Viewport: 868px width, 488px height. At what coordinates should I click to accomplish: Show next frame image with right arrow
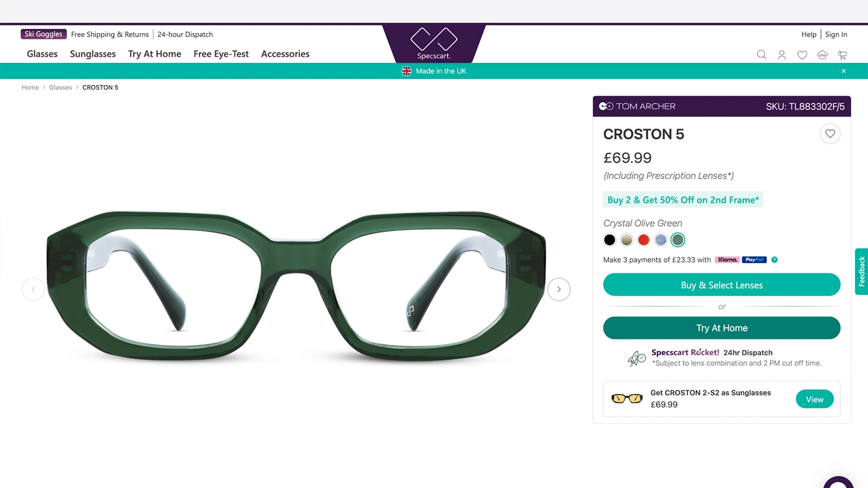pyautogui.click(x=559, y=289)
